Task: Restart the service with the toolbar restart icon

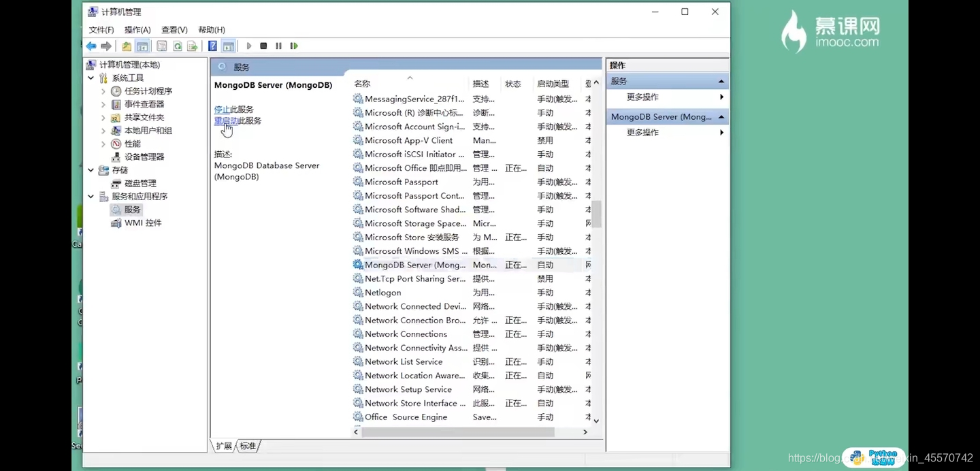Action: (x=294, y=46)
